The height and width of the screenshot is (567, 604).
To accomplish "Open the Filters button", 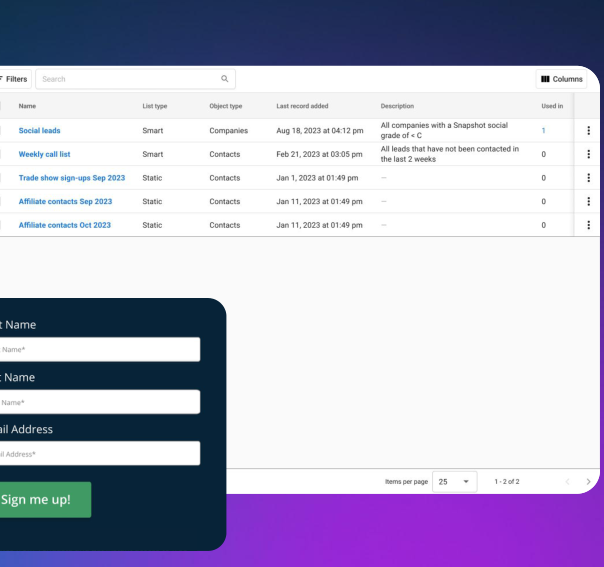I will point(14,79).
